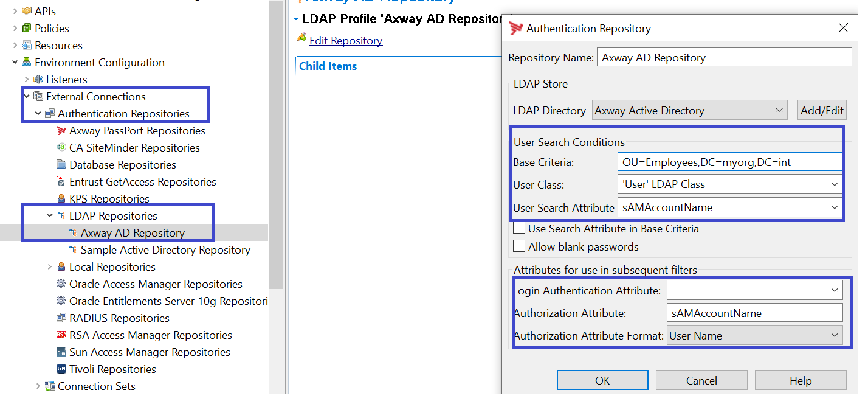Click the Edit Repository link

tap(346, 41)
